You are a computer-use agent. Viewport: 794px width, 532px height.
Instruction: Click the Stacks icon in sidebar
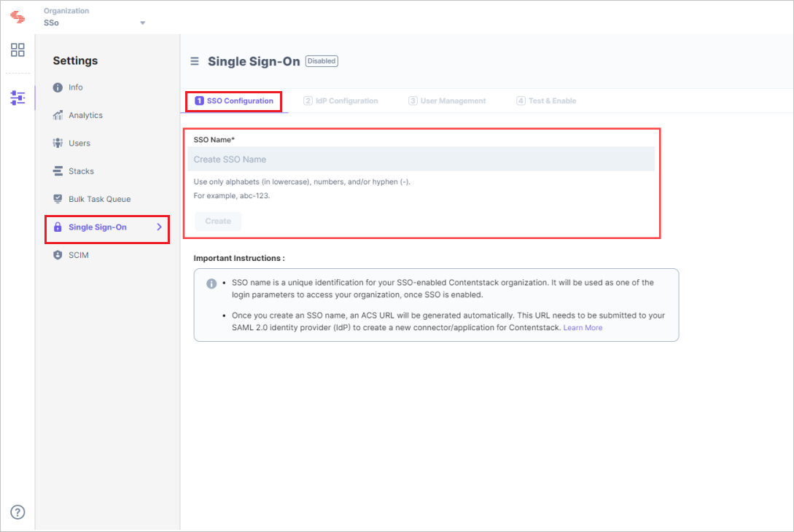[58, 171]
